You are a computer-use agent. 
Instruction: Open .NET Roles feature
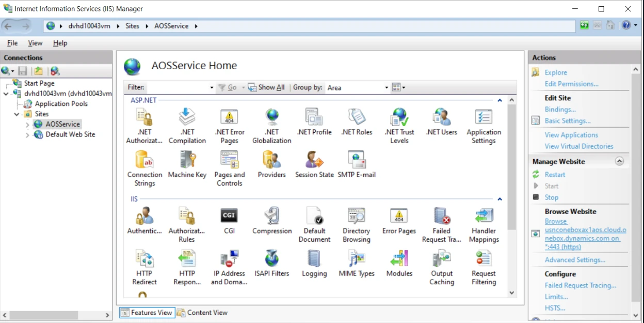[357, 122]
